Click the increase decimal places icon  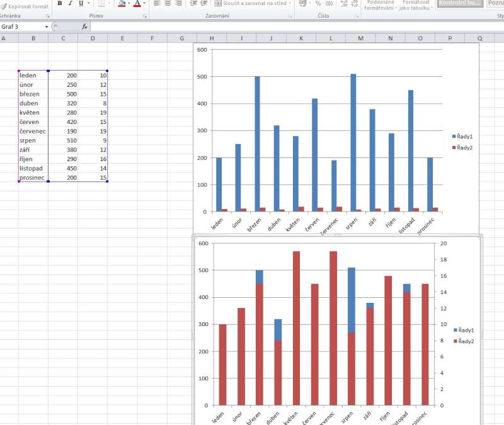click(344, 3)
